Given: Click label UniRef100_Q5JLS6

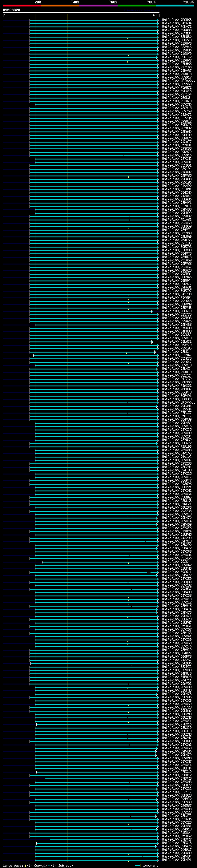Looking at the screenshot, I should click(x=177, y=240).
